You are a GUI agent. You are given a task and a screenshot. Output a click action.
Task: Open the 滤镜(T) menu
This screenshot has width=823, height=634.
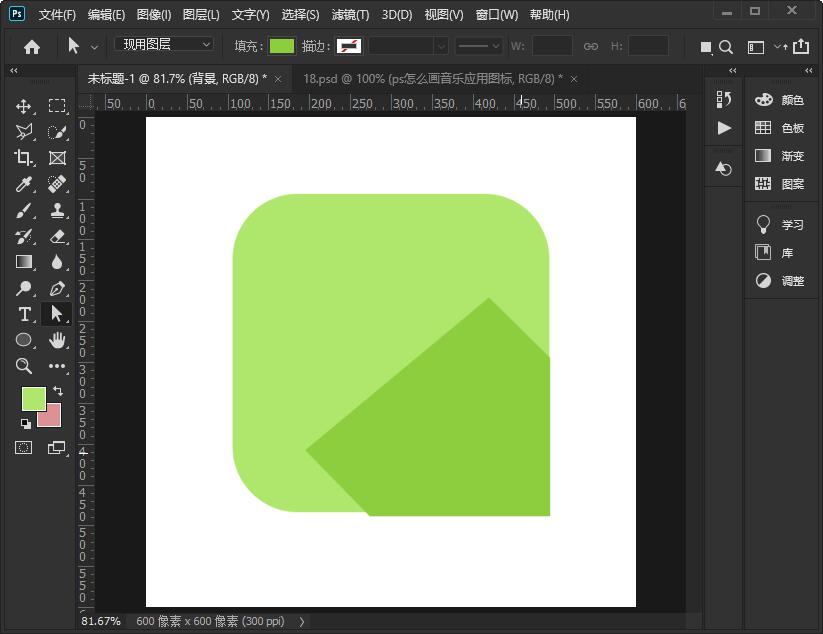click(350, 15)
